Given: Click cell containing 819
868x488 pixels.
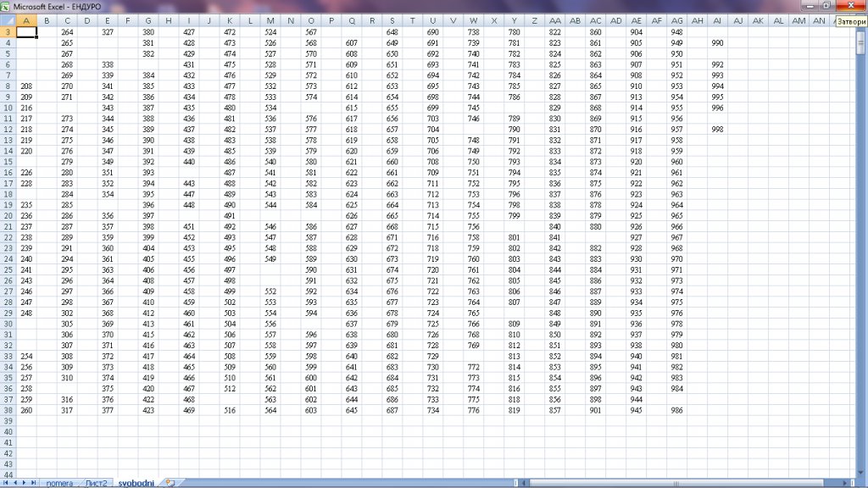Looking at the screenshot, I should (515, 411).
